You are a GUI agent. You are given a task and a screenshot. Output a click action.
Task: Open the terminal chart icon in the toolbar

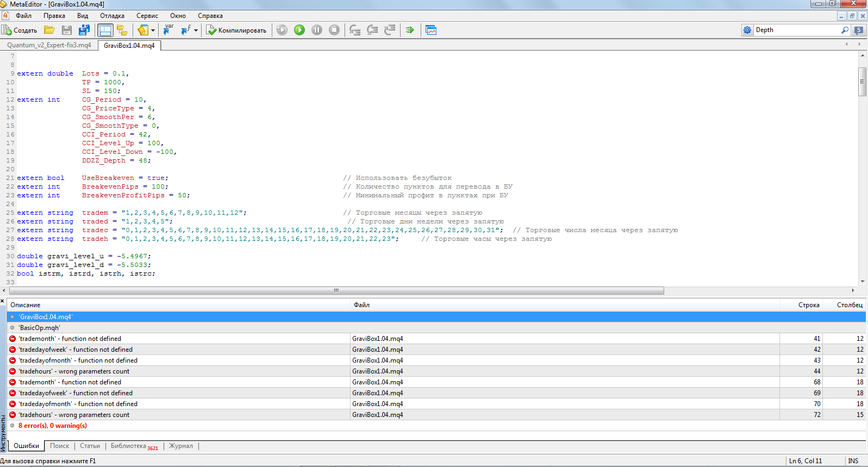click(431, 30)
